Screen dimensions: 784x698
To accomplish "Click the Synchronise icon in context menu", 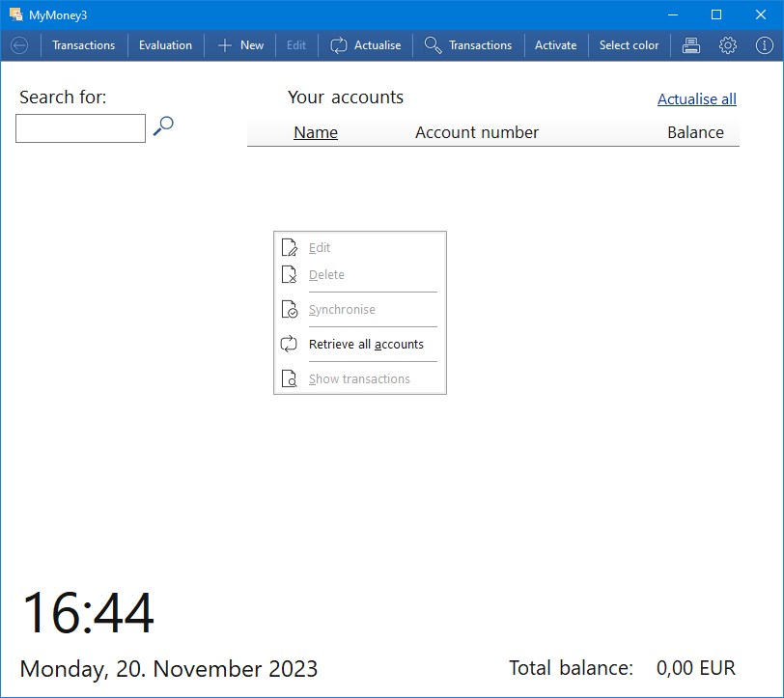I will tap(290, 309).
